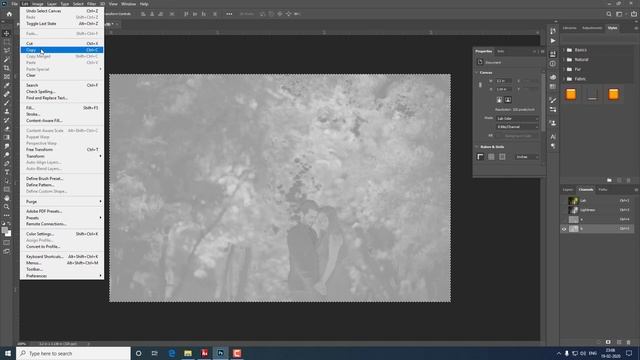The height and width of the screenshot is (360, 640).
Task: Choose Define Pattern in the Edit menu
Action: [62, 185]
